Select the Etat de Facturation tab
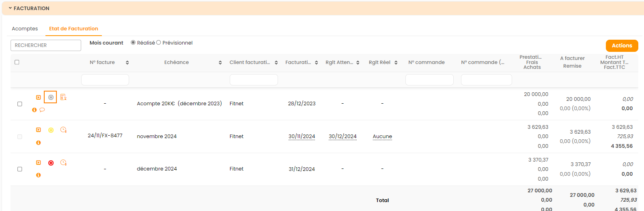 tap(73, 29)
